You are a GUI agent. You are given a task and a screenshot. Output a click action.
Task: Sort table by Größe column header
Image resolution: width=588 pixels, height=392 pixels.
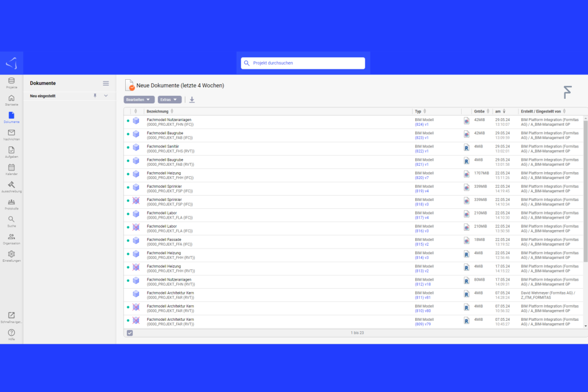point(479,111)
